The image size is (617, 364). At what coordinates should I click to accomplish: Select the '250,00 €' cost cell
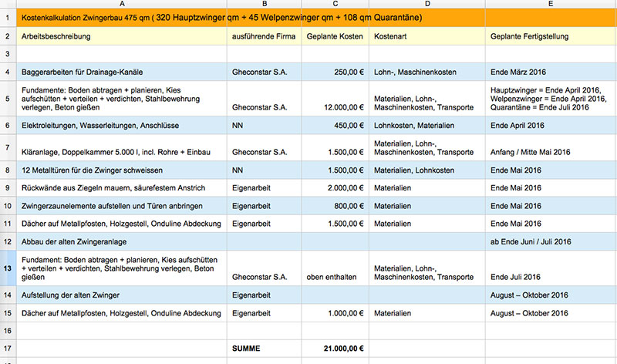(335, 72)
